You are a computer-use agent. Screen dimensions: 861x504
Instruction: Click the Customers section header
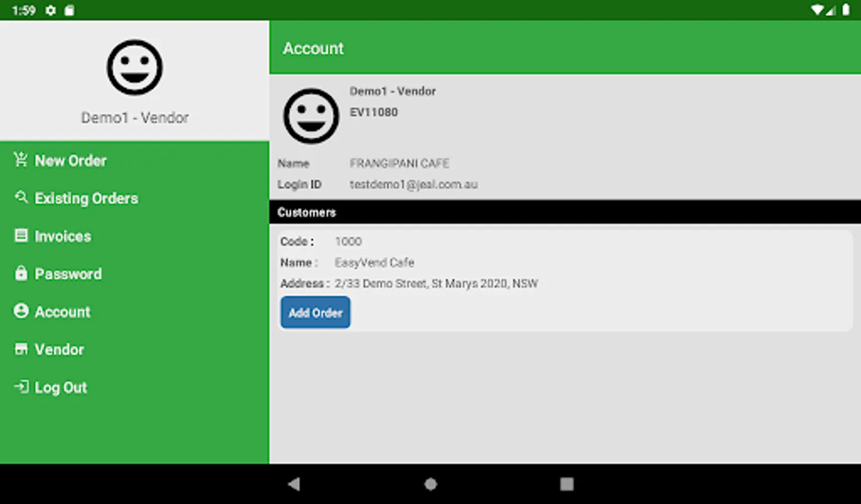(565, 212)
